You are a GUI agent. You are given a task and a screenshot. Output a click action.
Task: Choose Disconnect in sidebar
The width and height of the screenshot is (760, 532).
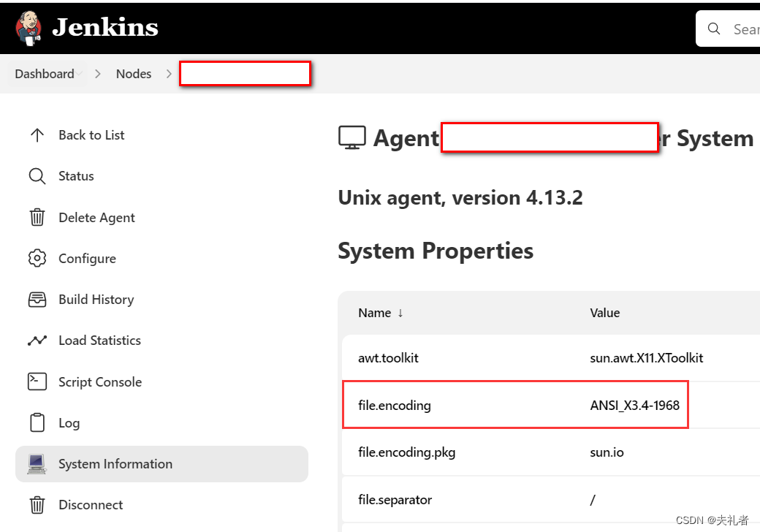[91, 505]
